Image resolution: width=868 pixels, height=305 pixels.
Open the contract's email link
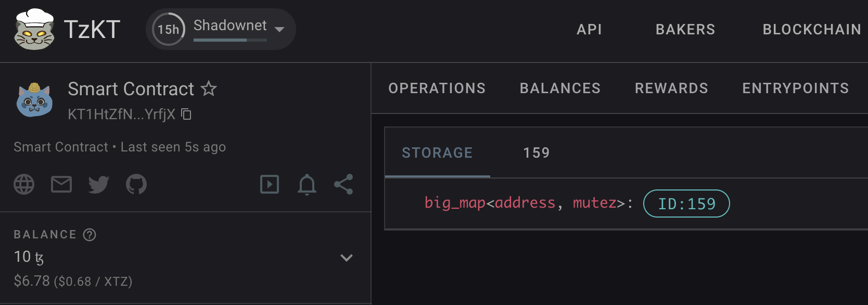(61, 184)
